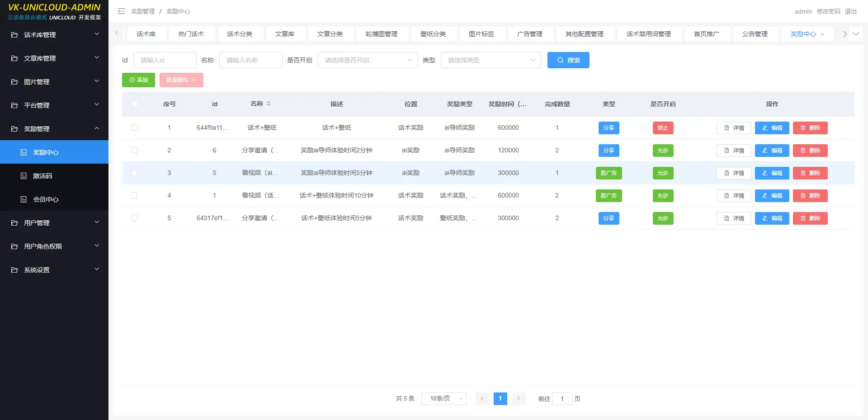Open the tab list dropdown chevron

tap(856, 34)
